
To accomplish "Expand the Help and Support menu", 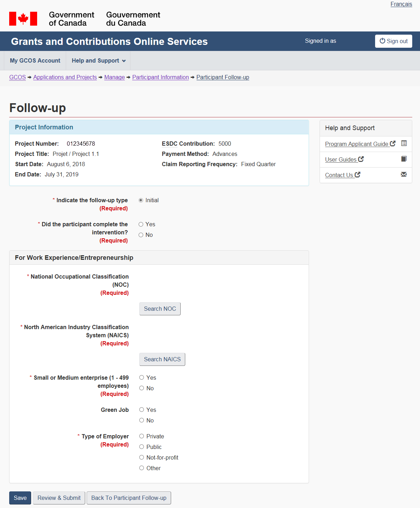I will 98,61.
